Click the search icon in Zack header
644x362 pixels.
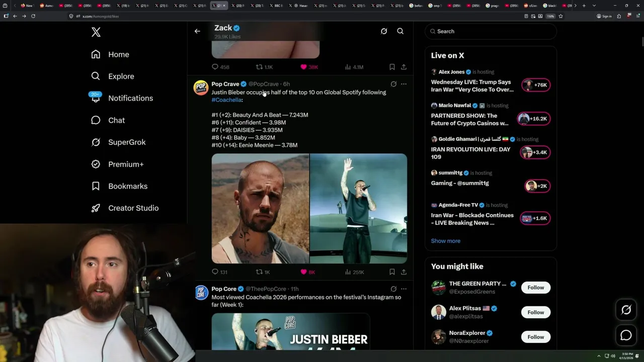point(400,31)
